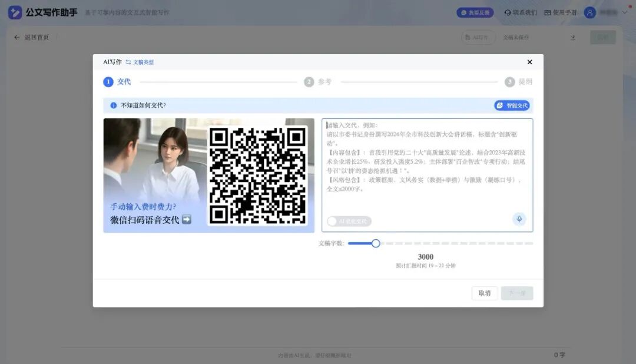
Task: Click the microphone voice input icon
Action: [519, 219]
